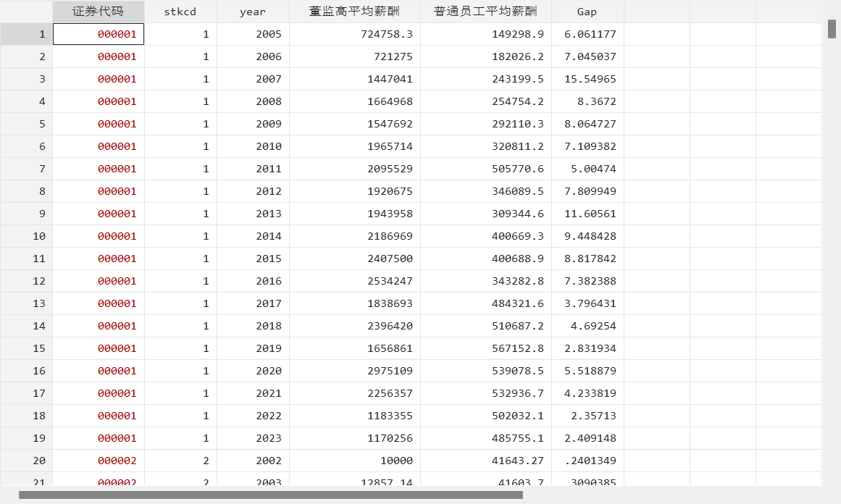
Task: Click Gap value 15.54965
Action: pyautogui.click(x=587, y=79)
